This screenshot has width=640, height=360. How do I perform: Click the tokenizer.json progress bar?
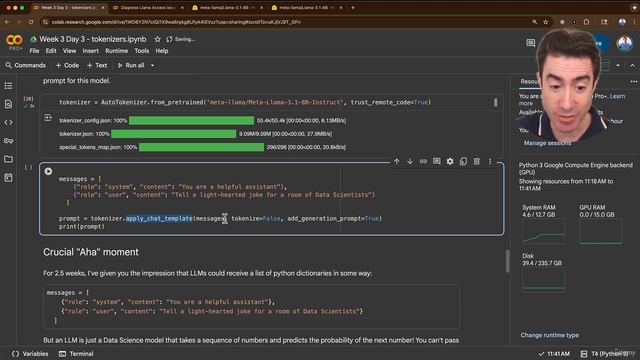tap(173, 134)
